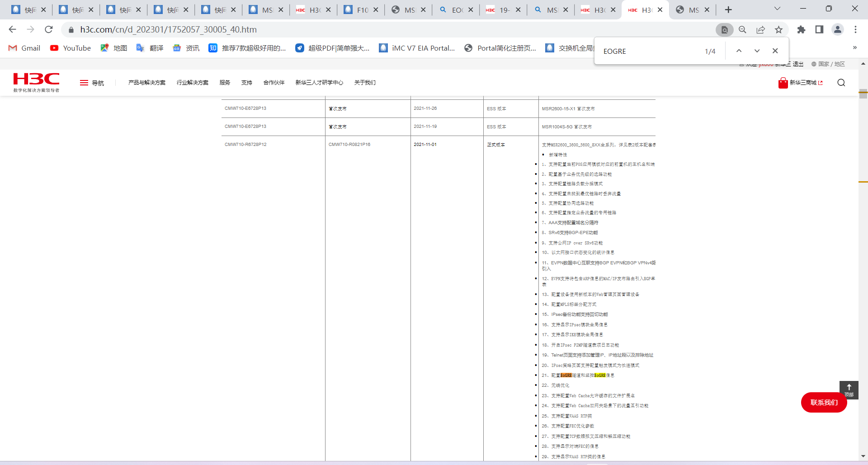Expand the tab search dropdown chevron
868x465 pixels.
(x=777, y=9)
